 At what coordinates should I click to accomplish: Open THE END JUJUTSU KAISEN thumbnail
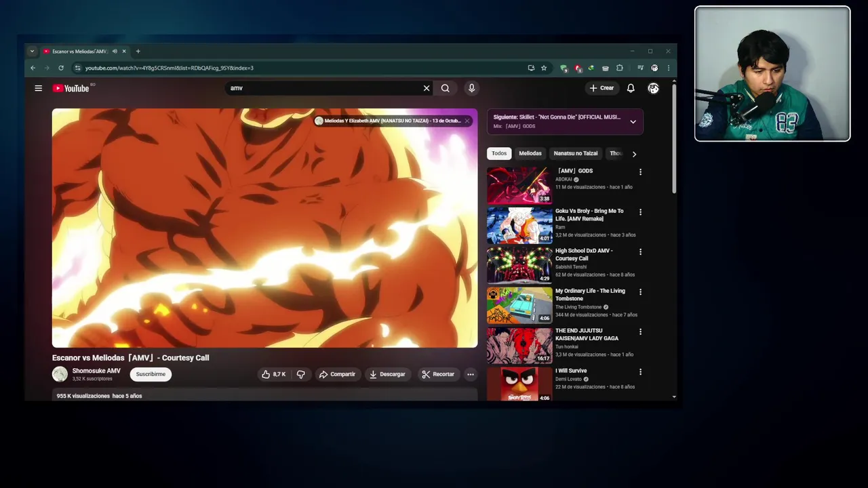click(x=519, y=345)
